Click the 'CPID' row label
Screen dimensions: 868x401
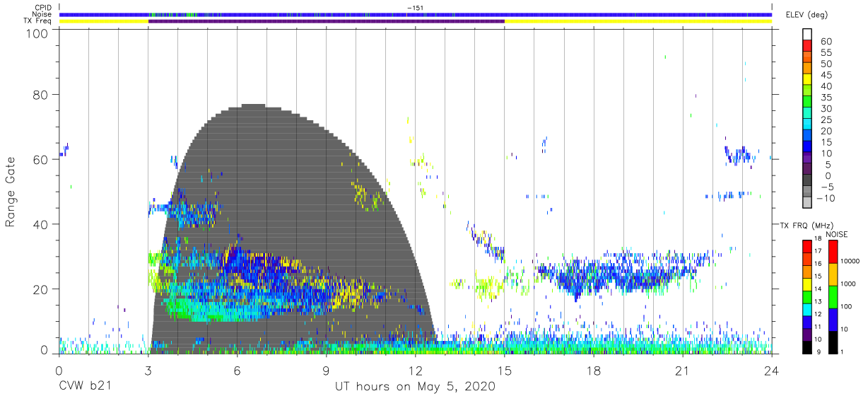click(x=43, y=8)
